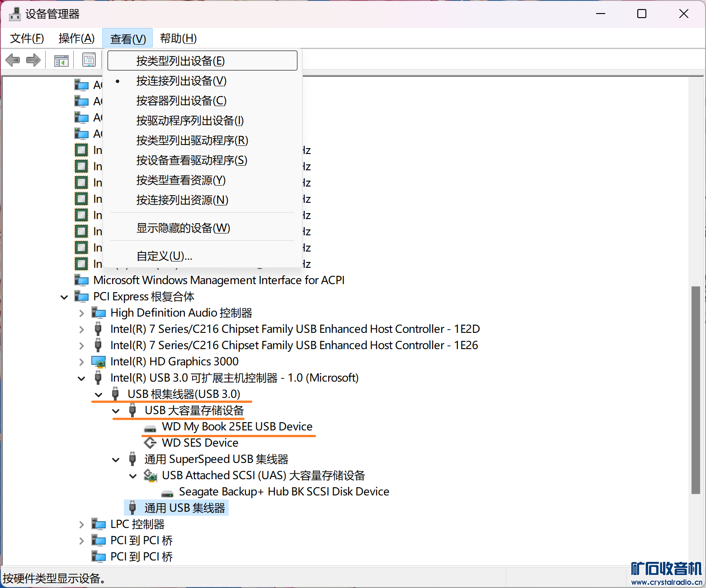Choose 按容器列出设备(C) from the View menu
The image size is (706, 588).
coord(202,101)
